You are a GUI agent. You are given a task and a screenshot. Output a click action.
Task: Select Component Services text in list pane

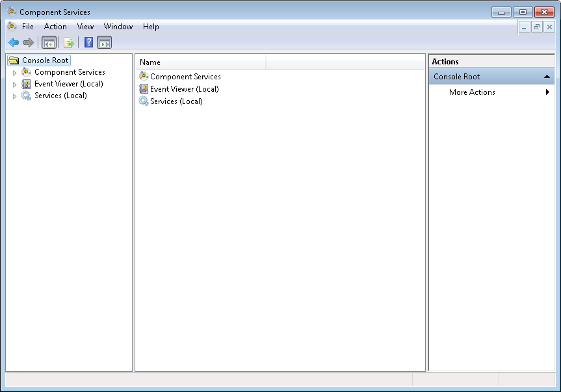[185, 77]
